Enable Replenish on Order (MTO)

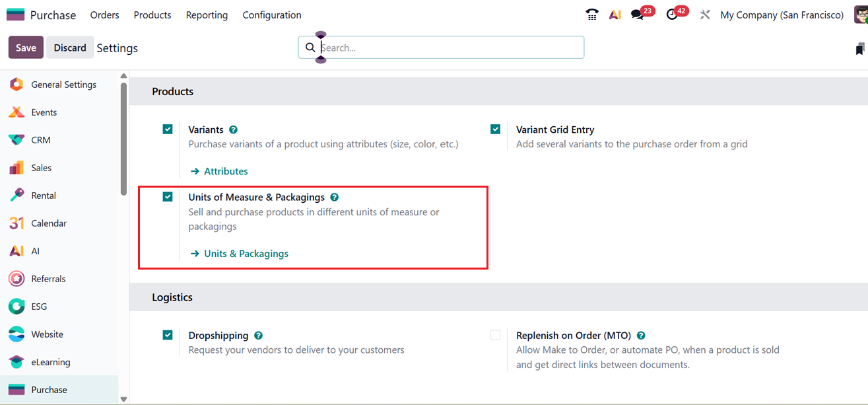(495, 335)
